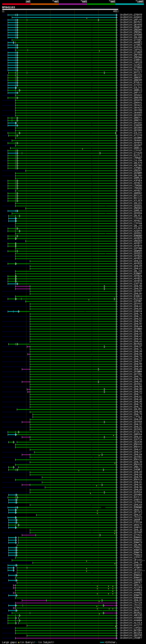Click the UniRef100_Q38738 entry
This screenshot has height=644, width=146.
pyautogui.click(x=131, y=284)
